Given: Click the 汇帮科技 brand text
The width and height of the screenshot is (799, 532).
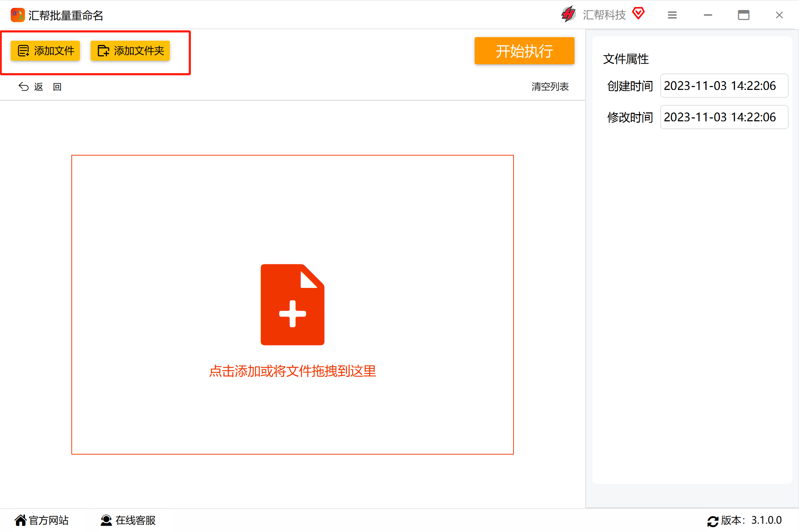Looking at the screenshot, I should (x=604, y=15).
